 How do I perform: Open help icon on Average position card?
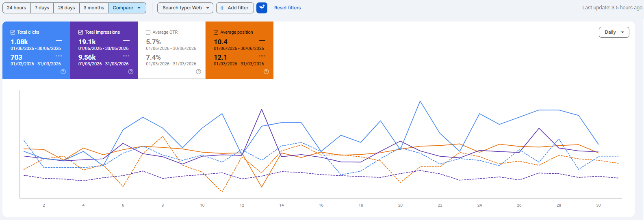coord(266,71)
